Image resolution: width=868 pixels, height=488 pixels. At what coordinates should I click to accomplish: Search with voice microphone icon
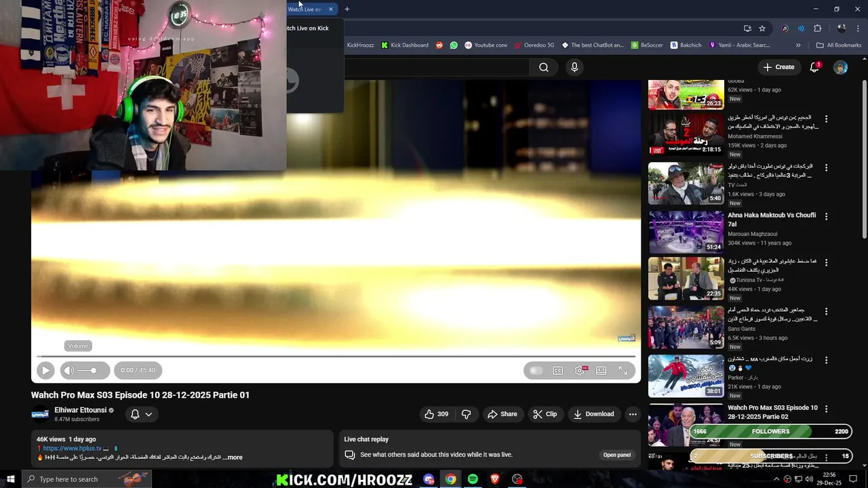coord(574,67)
